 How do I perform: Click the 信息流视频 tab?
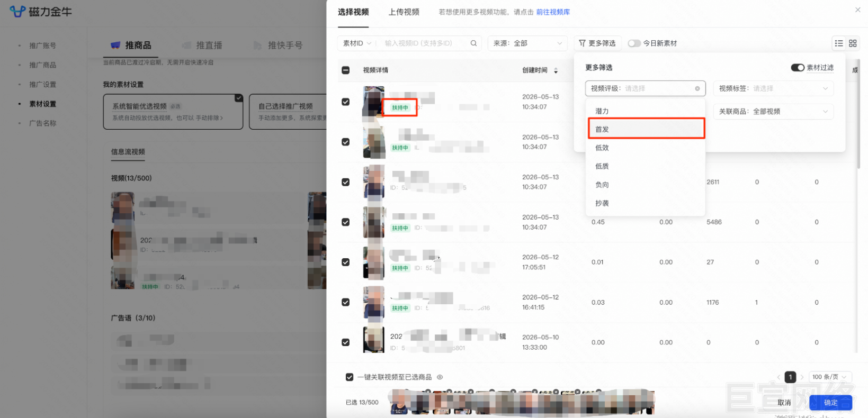(128, 152)
